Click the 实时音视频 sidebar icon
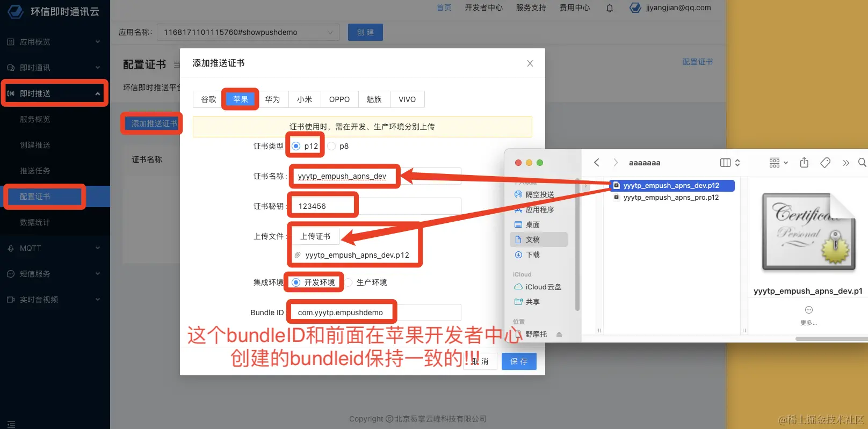The image size is (868, 429). (x=11, y=300)
